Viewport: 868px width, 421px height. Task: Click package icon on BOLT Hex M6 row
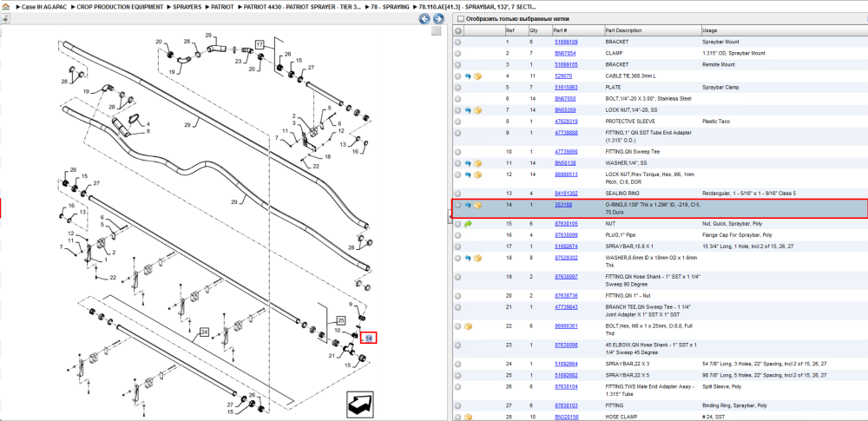click(x=469, y=326)
